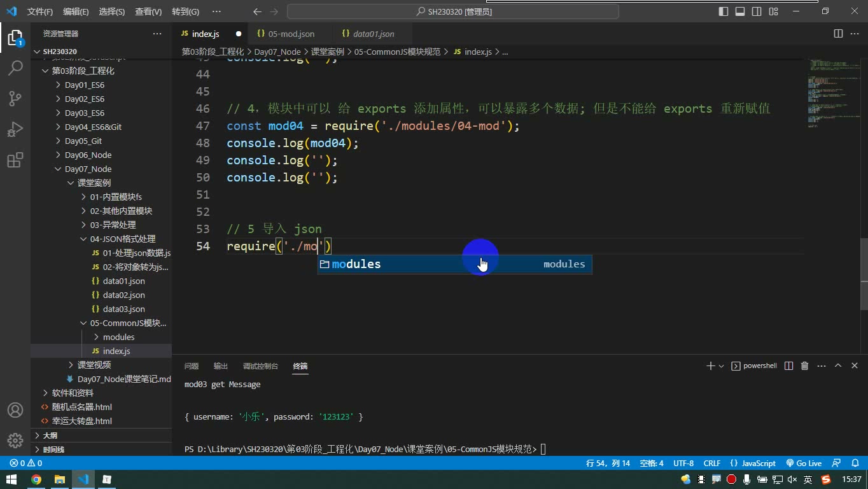Image resolution: width=868 pixels, height=489 pixels.
Task: Toggle the bottom panel layout button
Action: (x=740, y=11)
